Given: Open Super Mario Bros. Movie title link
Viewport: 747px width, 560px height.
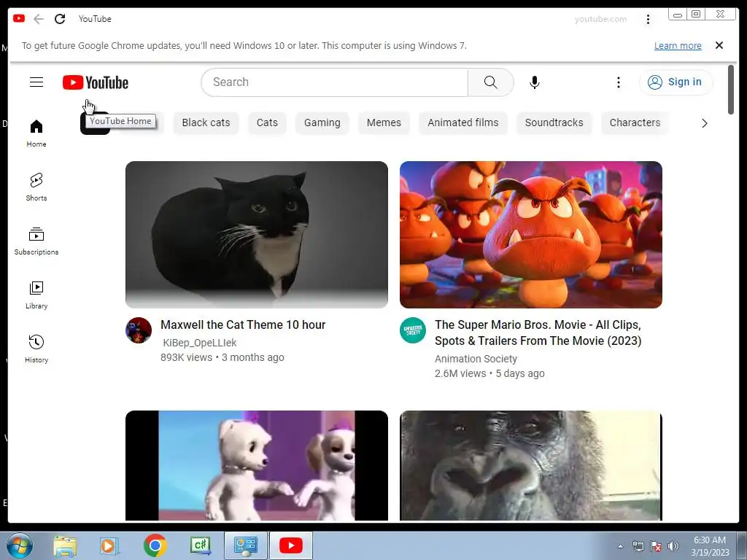Looking at the screenshot, I should [x=538, y=332].
